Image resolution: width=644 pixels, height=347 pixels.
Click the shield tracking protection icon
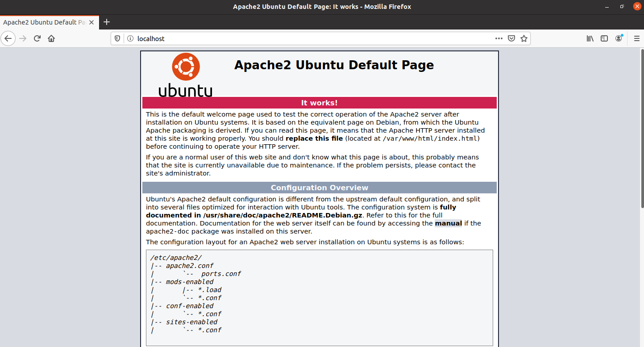[117, 38]
